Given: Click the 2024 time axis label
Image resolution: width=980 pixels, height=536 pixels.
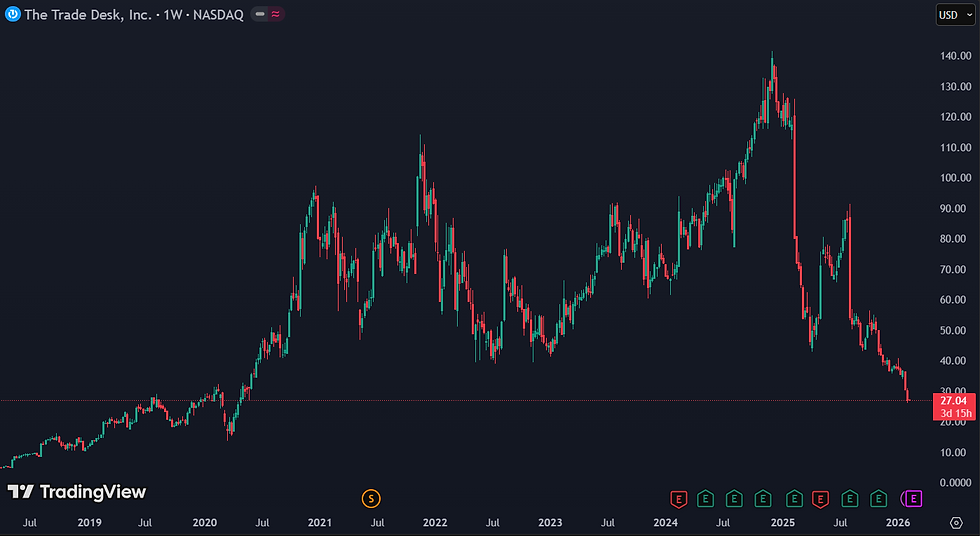Looking at the screenshot, I should (665, 522).
